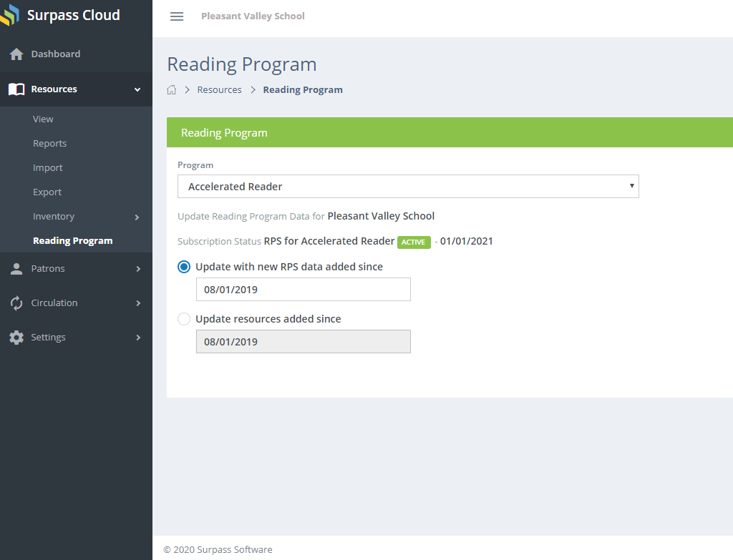Click the Resources open-book icon
This screenshot has width=733, height=560.
16,89
